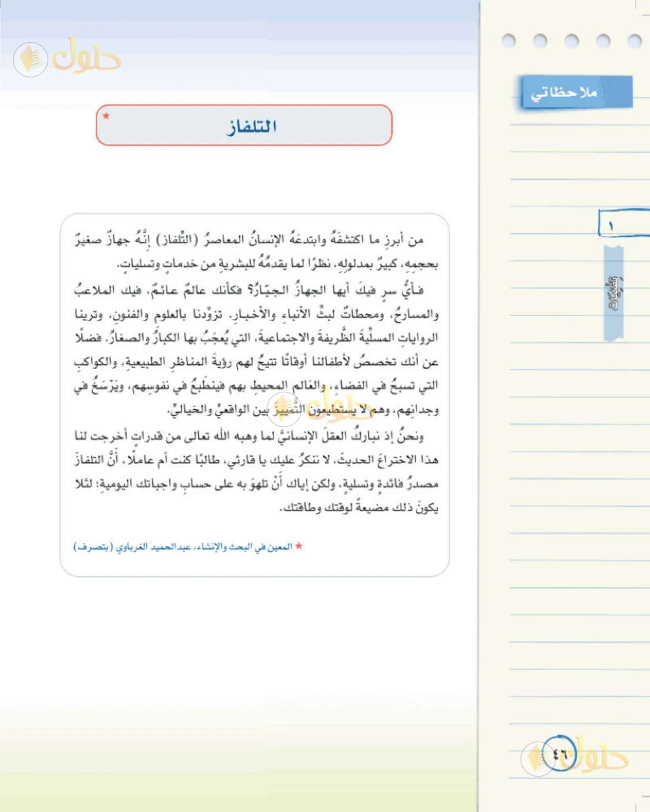Click the line starting 'بحجمه، كبير بمدلوله'
This screenshot has height=812, width=650.
tap(277, 264)
